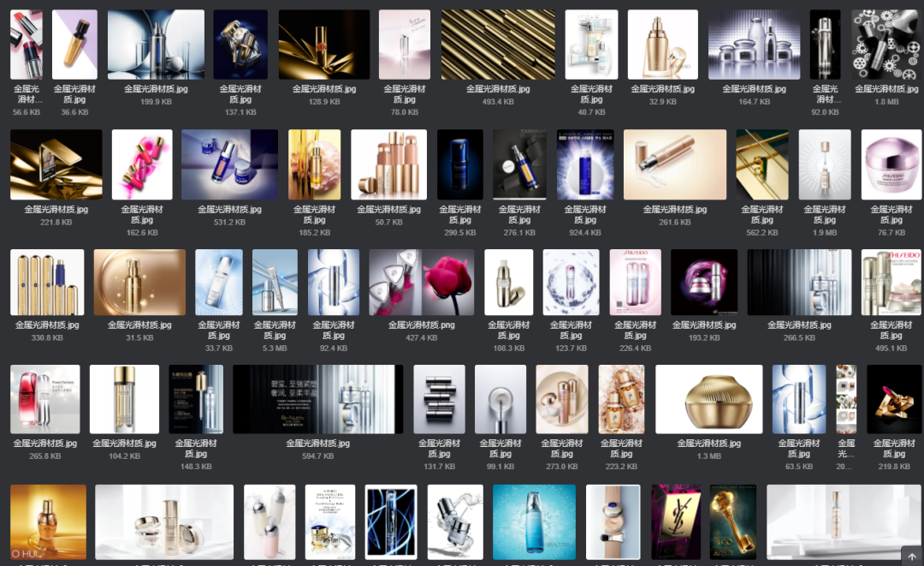Screen dimensions: 924x566
Task: Open the 273.0 KB light bulb image
Action: point(562,399)
